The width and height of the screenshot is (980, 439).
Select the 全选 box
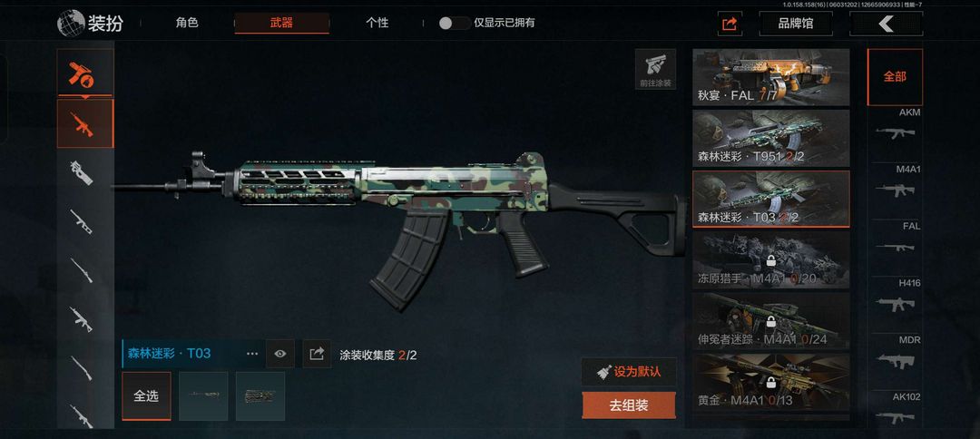point(146,395)
